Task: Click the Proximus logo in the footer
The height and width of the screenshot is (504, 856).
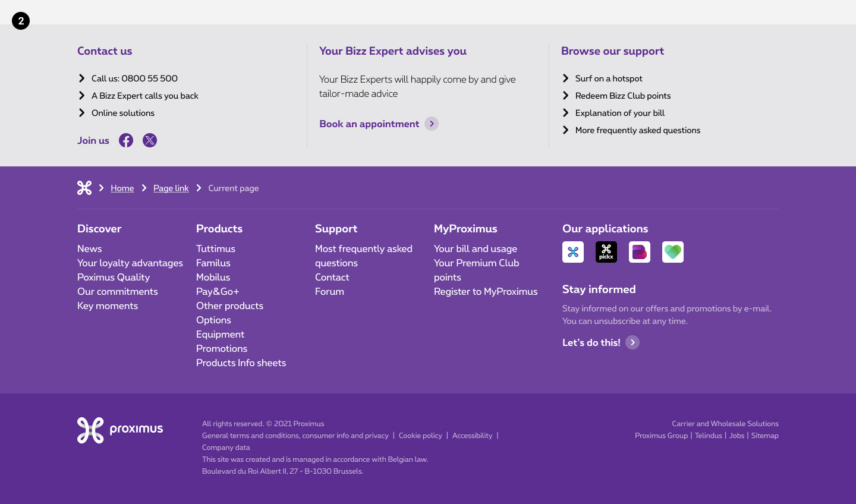Action: click(120, 430)
